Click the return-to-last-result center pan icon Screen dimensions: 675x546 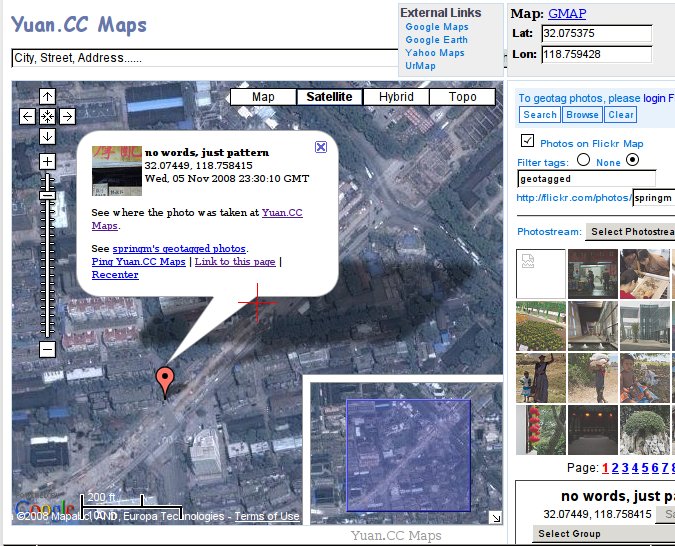coord(47,116)
